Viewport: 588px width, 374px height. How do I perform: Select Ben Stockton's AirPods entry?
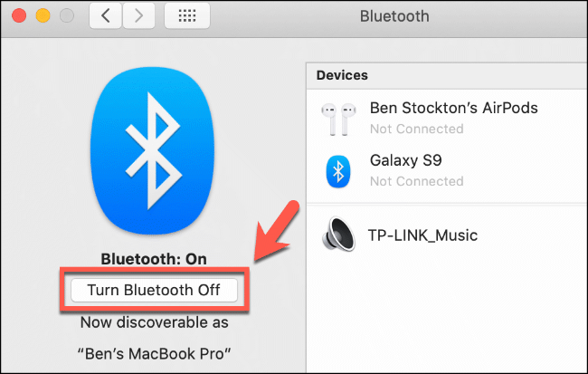point(447,118)
